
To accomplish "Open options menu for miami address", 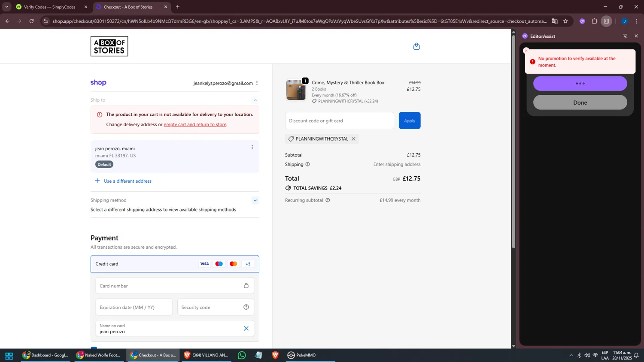I will tap(252, 147).
